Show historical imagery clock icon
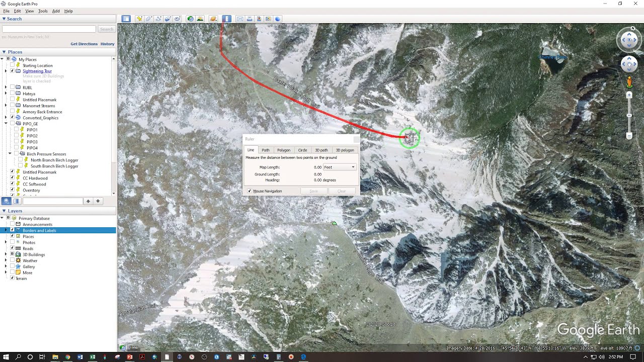The image size is (644, 362). pos(191,19)
